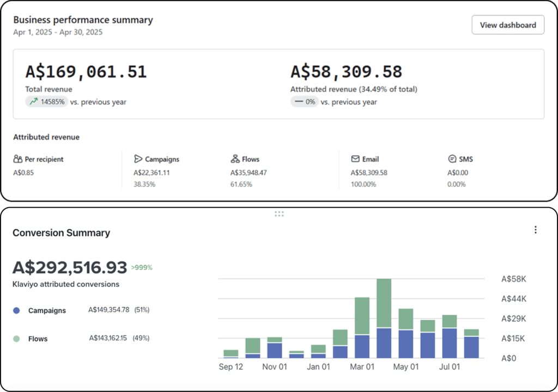This screenshot has width=558, height=392.
Task: Click the green upward trend arrow icon
Action: pos(34,102)
